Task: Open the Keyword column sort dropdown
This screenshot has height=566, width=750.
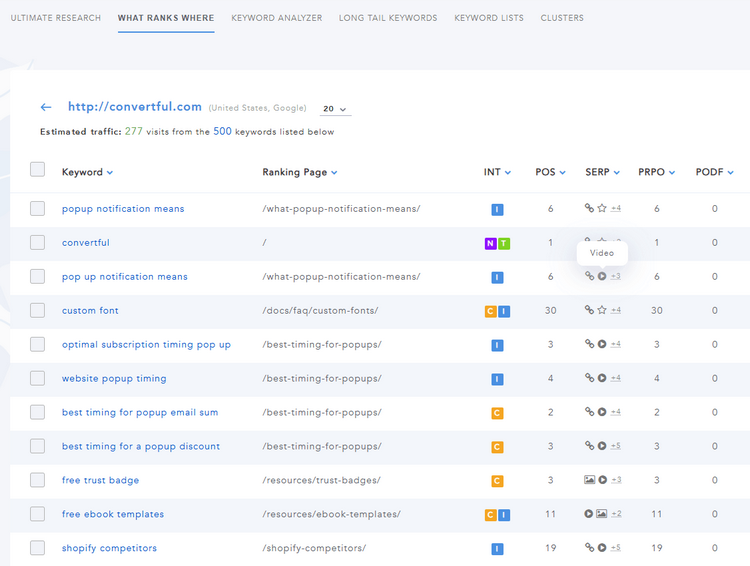Action: pyautogui.click(x=110, y=173)
